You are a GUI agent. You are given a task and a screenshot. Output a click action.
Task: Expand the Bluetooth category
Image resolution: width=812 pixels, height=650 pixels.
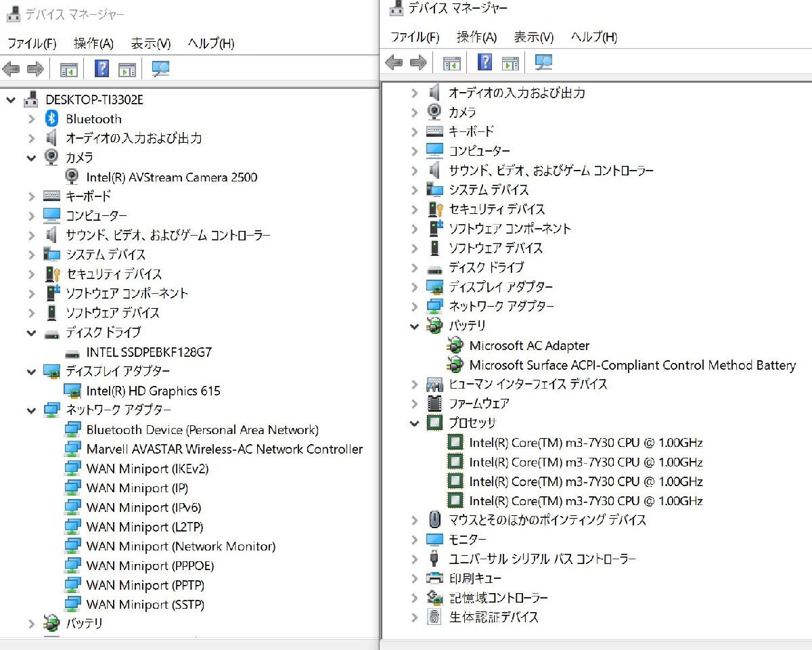31,118
